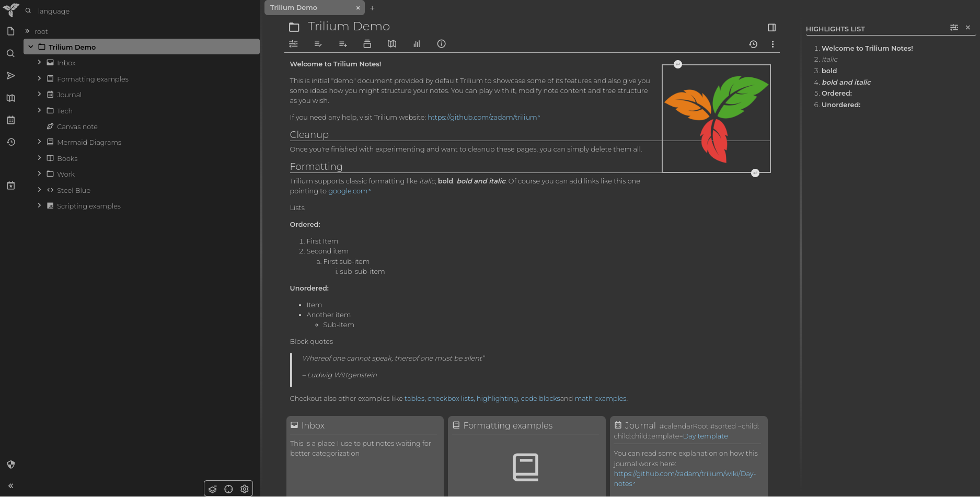Toggle the right pane layout button
The image size is (980, 497).
771,28
